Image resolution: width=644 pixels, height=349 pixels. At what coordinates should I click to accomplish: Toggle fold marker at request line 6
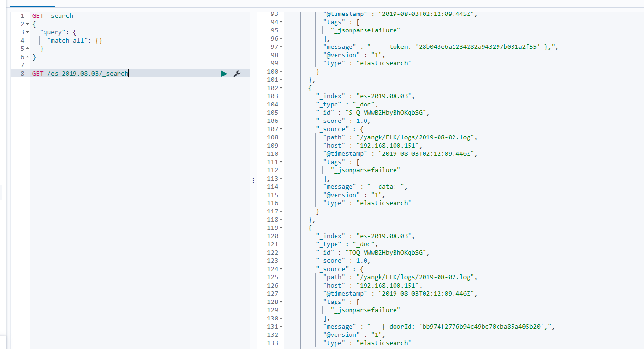click(x=28, y=57)
